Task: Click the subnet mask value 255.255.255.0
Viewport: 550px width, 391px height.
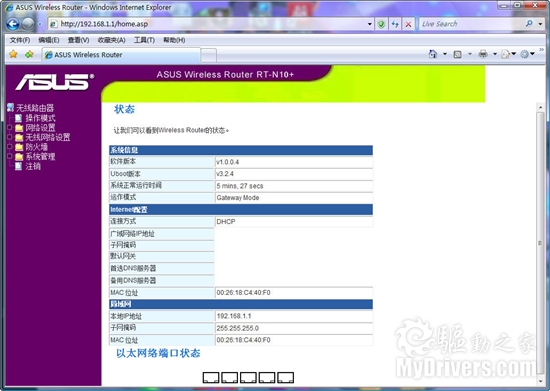Action: (238, 328)
